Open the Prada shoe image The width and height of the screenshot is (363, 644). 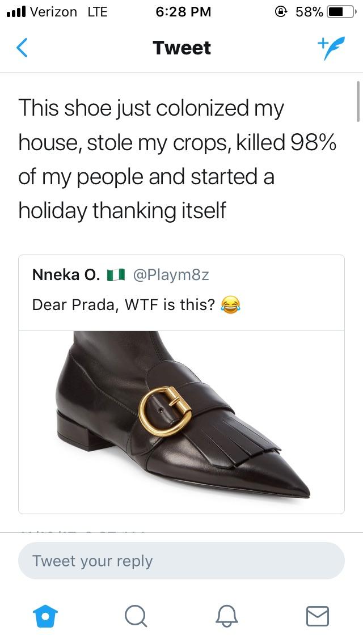[x=181, y=422]
